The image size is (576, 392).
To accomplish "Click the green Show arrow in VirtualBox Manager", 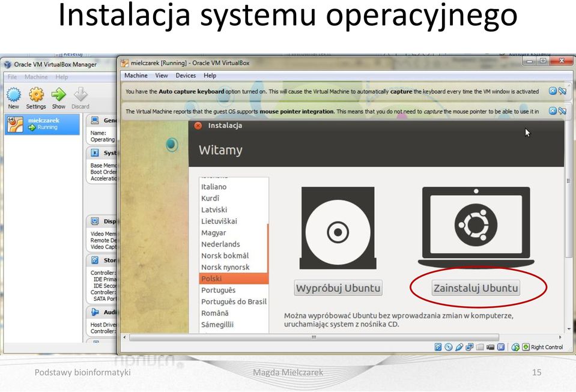I will (x=58, y=94).
